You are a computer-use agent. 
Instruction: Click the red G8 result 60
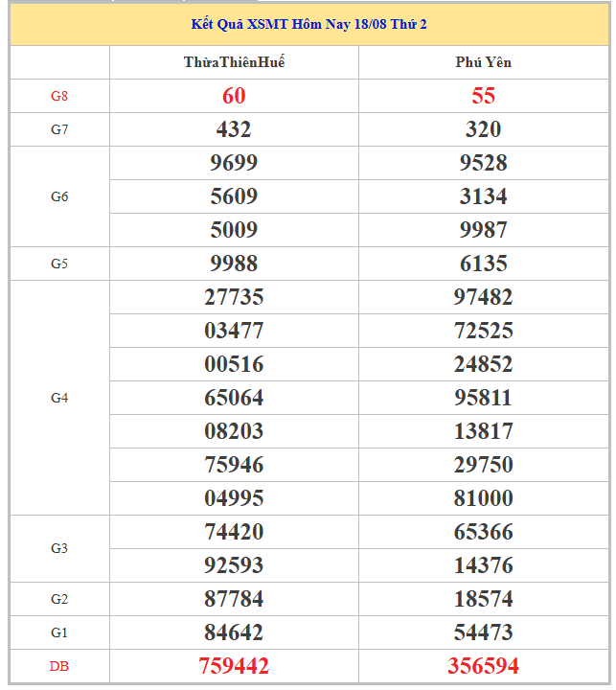click(x=234, y=96)
